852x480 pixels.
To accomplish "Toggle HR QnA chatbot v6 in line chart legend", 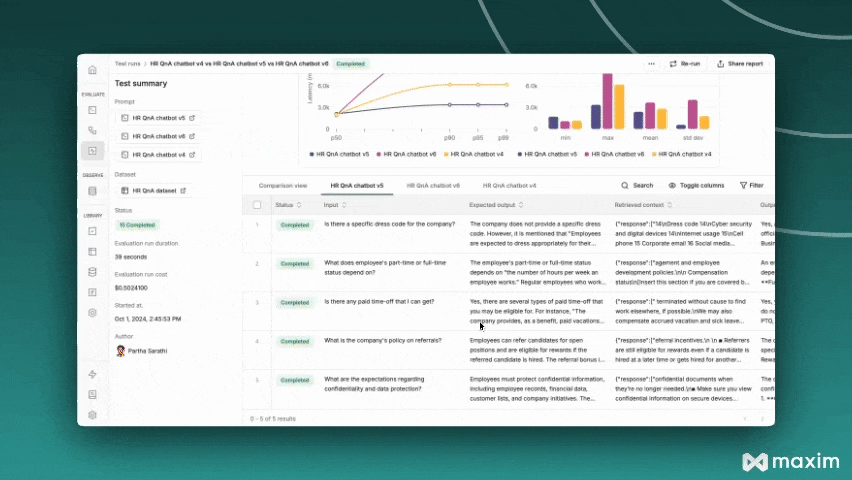I will tap(406, 154).
